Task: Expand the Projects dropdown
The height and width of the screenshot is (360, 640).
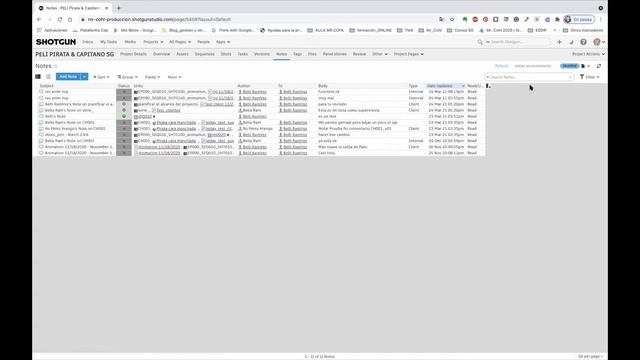Action: [153, 42]
